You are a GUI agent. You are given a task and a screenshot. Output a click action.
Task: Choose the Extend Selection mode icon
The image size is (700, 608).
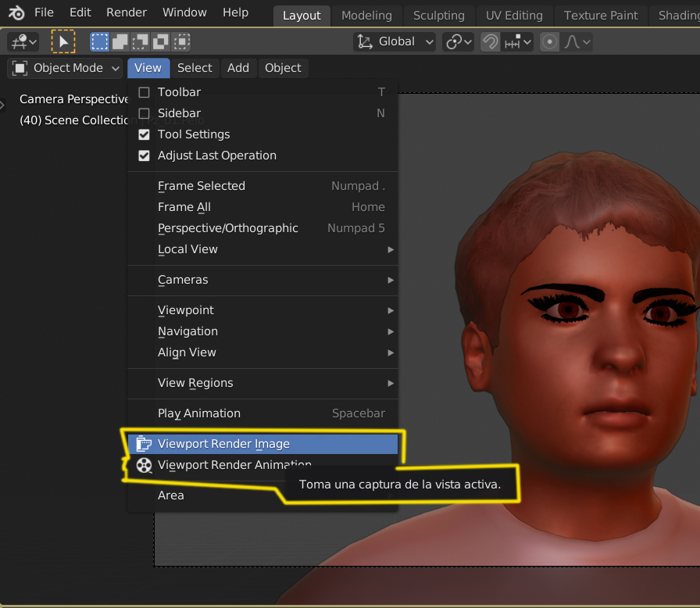coord(120,41)
